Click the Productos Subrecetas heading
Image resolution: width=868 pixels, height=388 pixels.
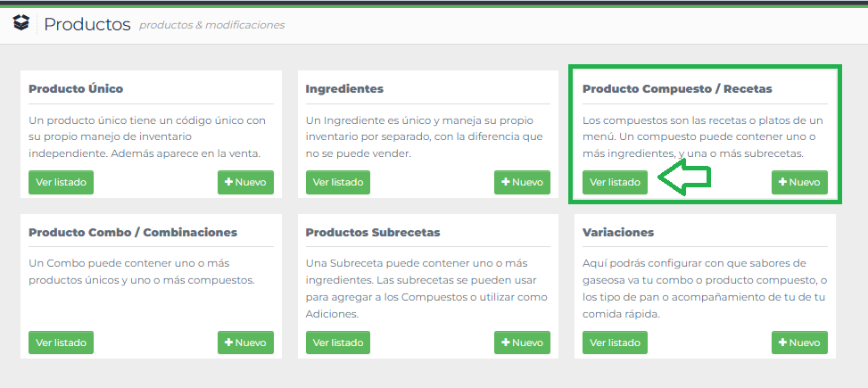[x=373, y=232]
